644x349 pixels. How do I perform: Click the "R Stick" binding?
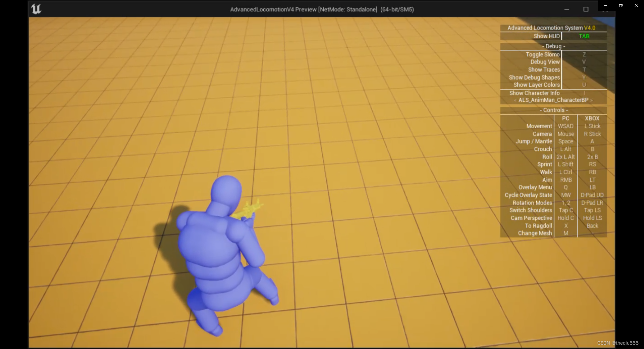coord(592,134)
